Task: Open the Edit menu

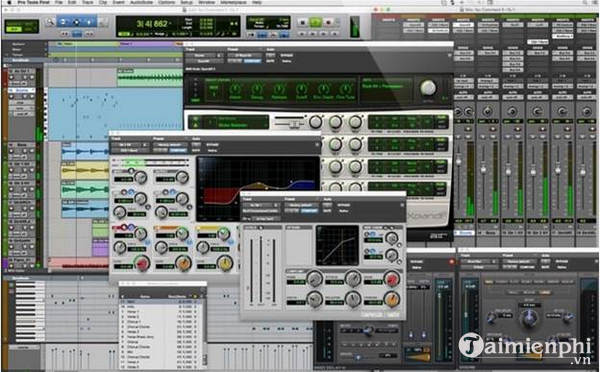Action: (x=72, y=2)
